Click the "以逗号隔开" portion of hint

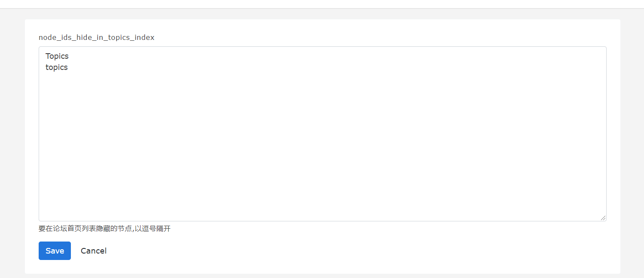153,229
